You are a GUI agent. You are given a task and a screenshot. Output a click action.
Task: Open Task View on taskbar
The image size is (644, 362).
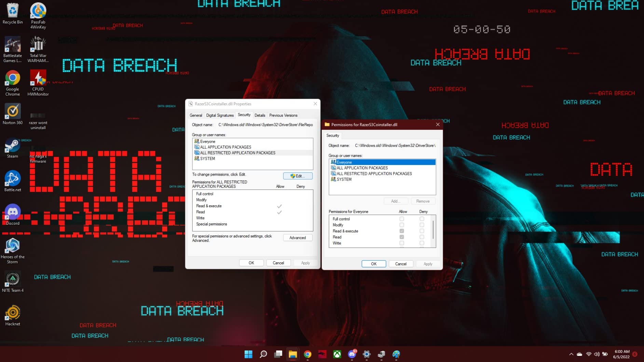tap(278, 354)
